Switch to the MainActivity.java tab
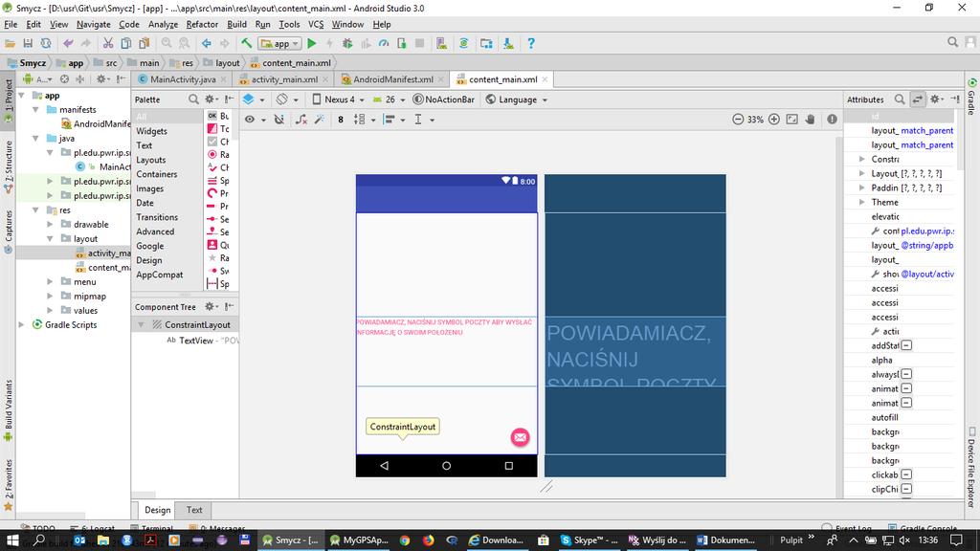 (x=183, y=79)
